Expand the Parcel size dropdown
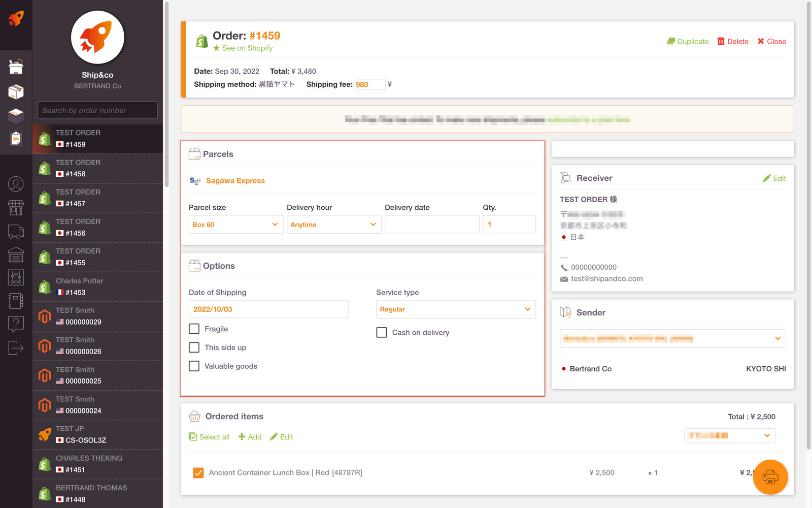Viewport: 812px width, 508px height. pyautogui.click(x=235, y=225)
